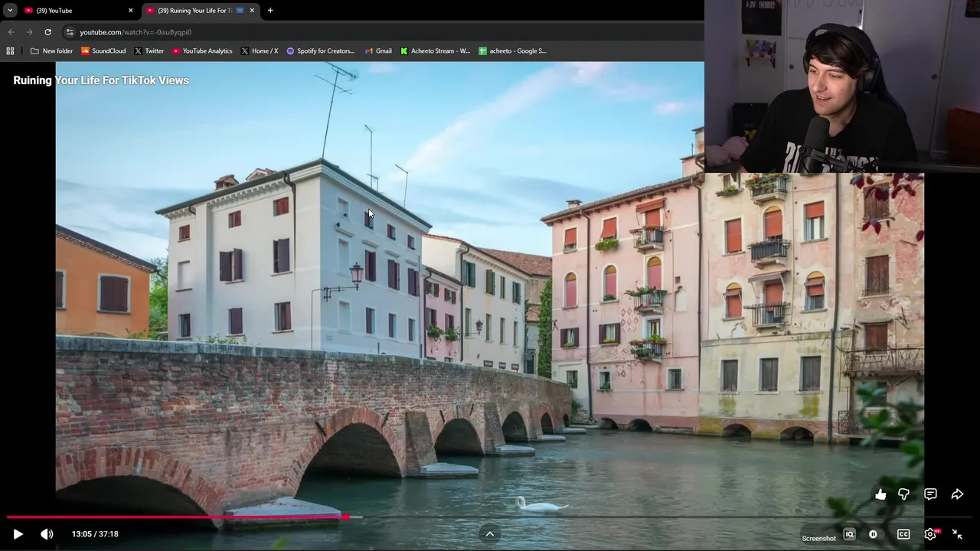
Task: Play the paused YouTube video
Action: coord(18,534)
